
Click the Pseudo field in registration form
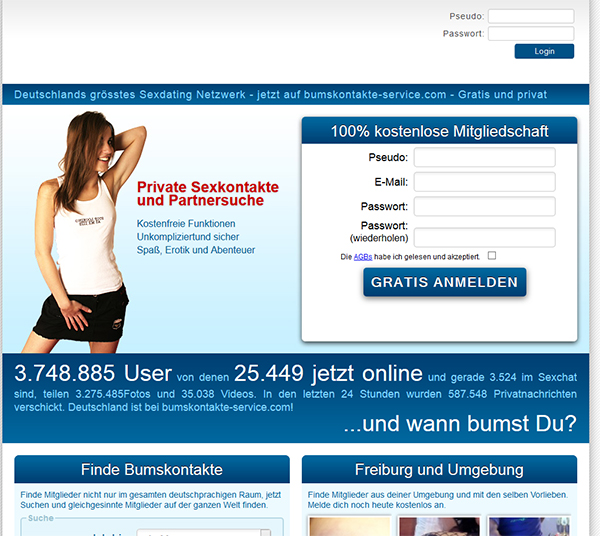[484, 157]
